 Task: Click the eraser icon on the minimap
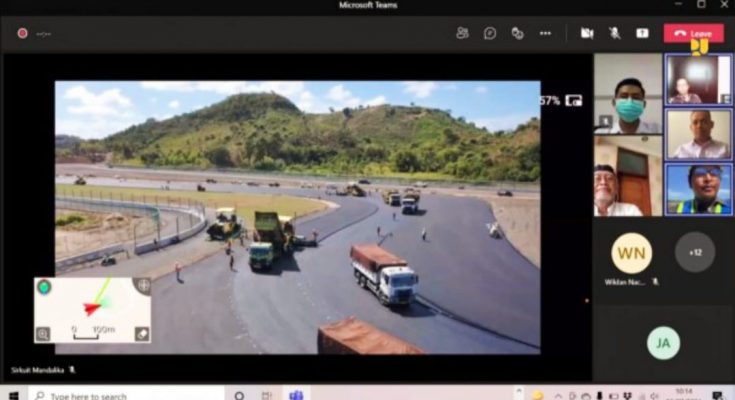tap(142, 334)
